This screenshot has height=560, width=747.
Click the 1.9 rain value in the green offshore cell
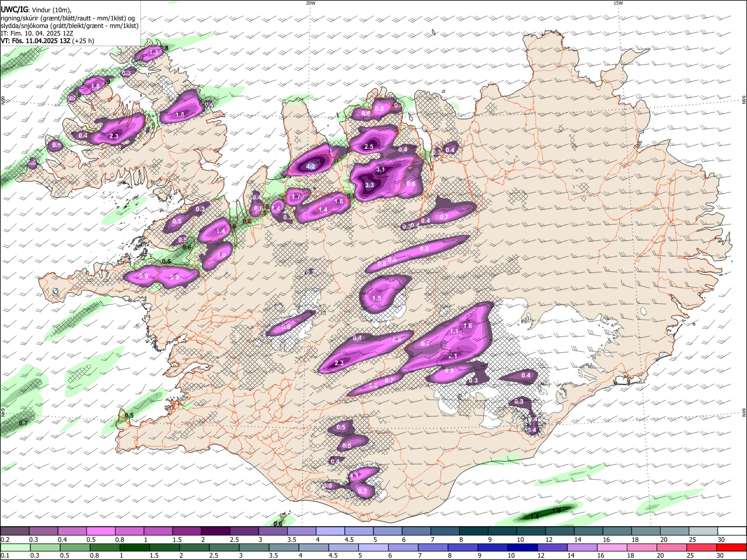pyautogui.click(x=556, y=510)
